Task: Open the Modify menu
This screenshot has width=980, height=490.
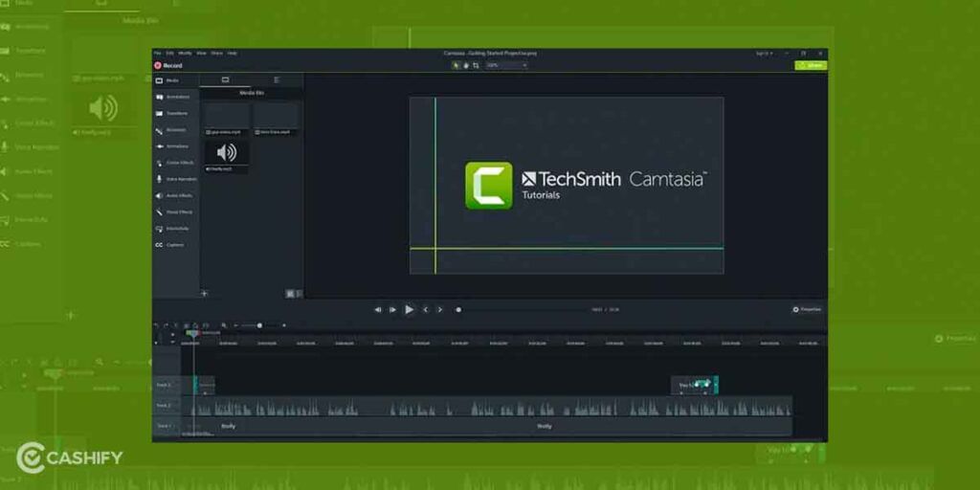Action: pyautogui.click(x=185, y=54)
